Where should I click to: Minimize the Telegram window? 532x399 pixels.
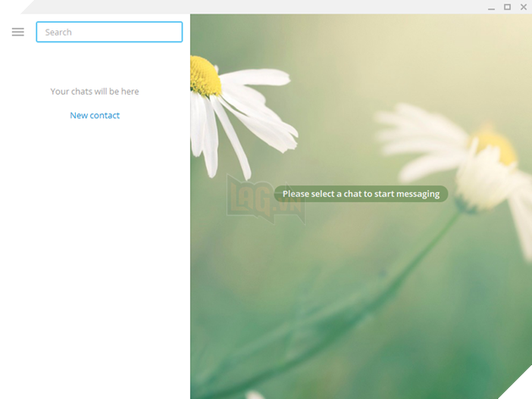point(491,7)
